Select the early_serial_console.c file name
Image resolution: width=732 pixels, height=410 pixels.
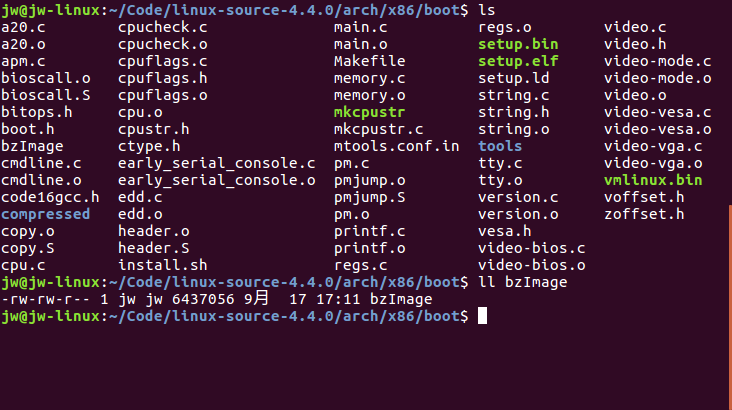pyautogui.click(x=216, y=163)
